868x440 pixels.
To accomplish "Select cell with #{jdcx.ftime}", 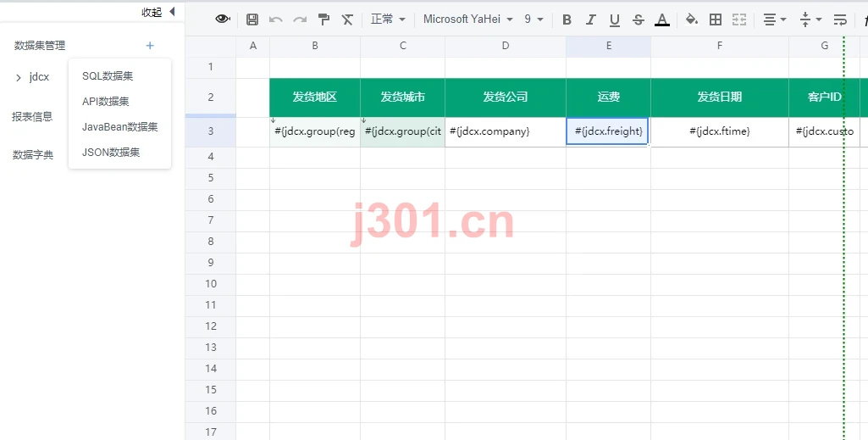I will (x=720, y=132).
